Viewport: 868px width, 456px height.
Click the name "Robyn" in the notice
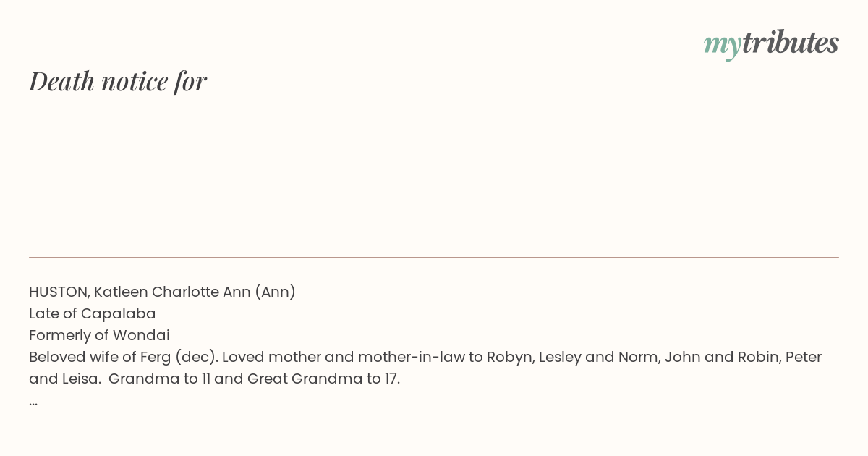point(508,357)
